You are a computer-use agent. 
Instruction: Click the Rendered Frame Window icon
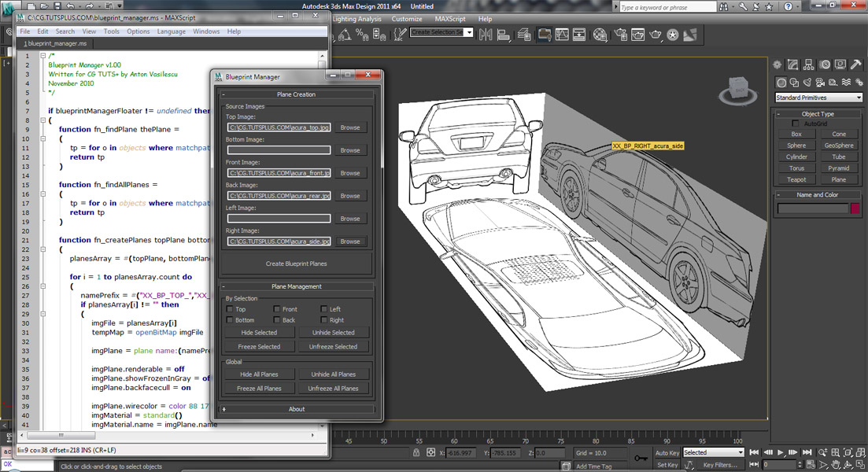[637, 35]
